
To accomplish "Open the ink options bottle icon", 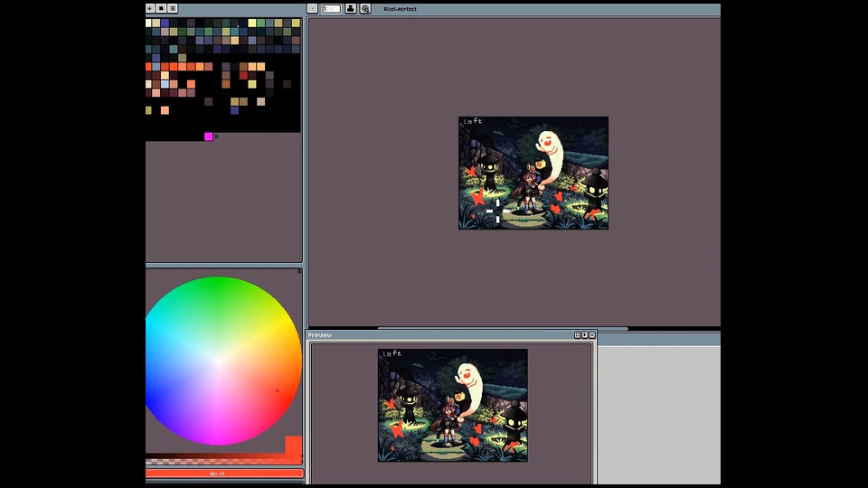I will tap(351, 9).
